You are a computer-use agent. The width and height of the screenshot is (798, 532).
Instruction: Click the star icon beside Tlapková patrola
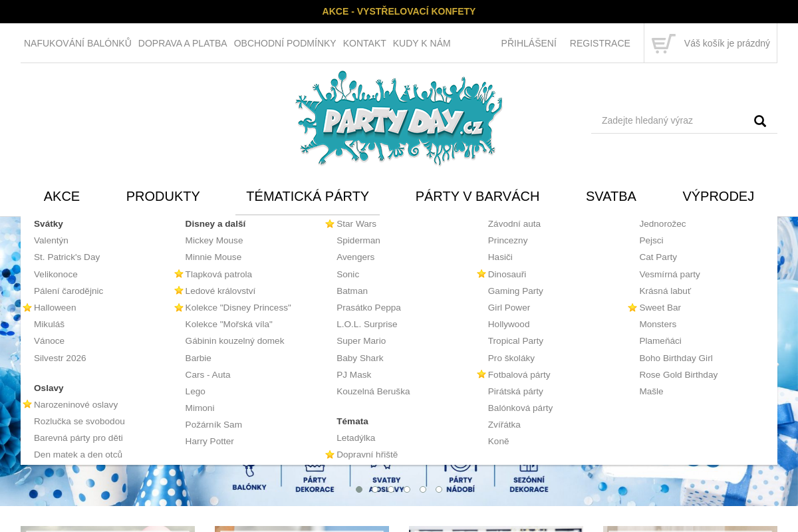[179, 274]
